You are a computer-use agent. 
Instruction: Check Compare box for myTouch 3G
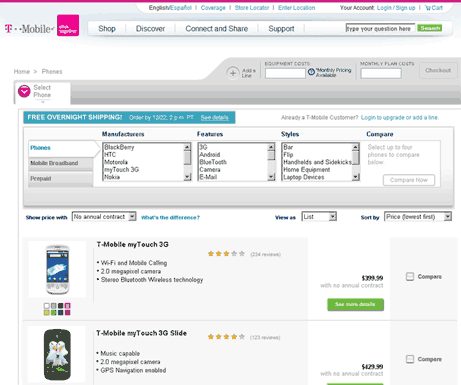(410, 276)
